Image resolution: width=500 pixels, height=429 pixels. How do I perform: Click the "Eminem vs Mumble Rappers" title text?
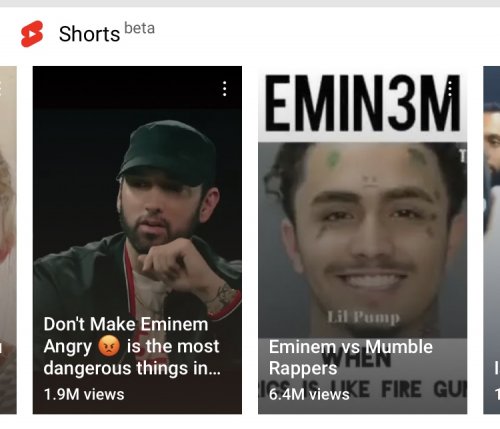pyautogui.click(x=351, y=357)
